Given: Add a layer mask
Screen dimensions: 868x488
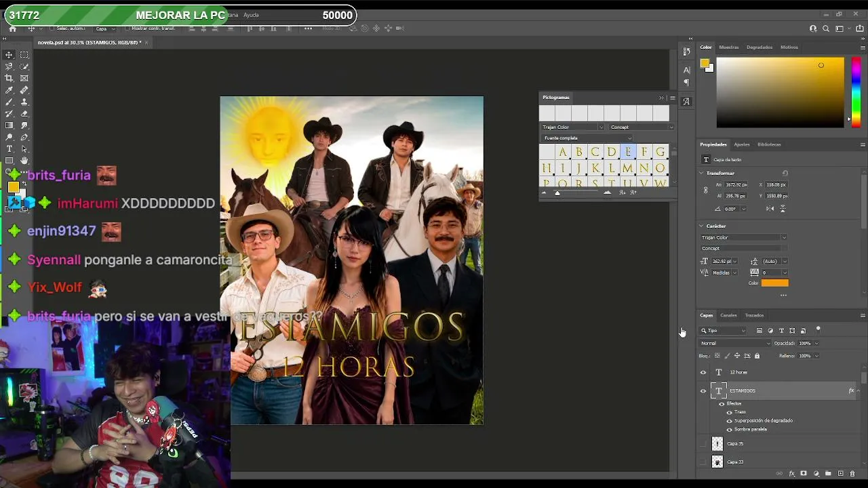Looking at the screenshot, I should 804,474.
